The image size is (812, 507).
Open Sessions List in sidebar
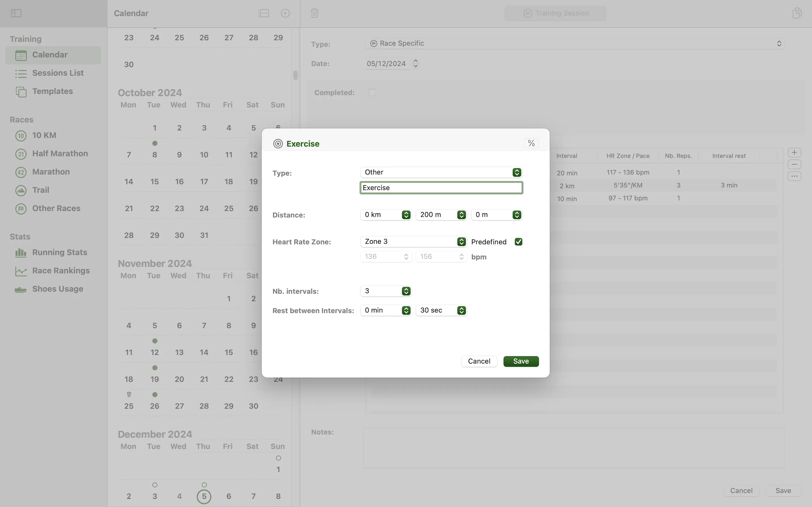click(58, 73)
